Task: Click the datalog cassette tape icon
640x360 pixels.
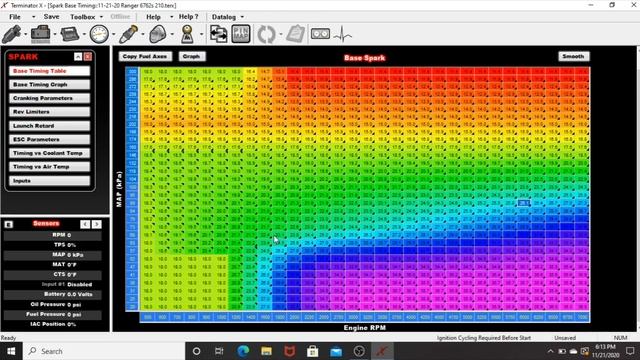Action: coord(320,34)
